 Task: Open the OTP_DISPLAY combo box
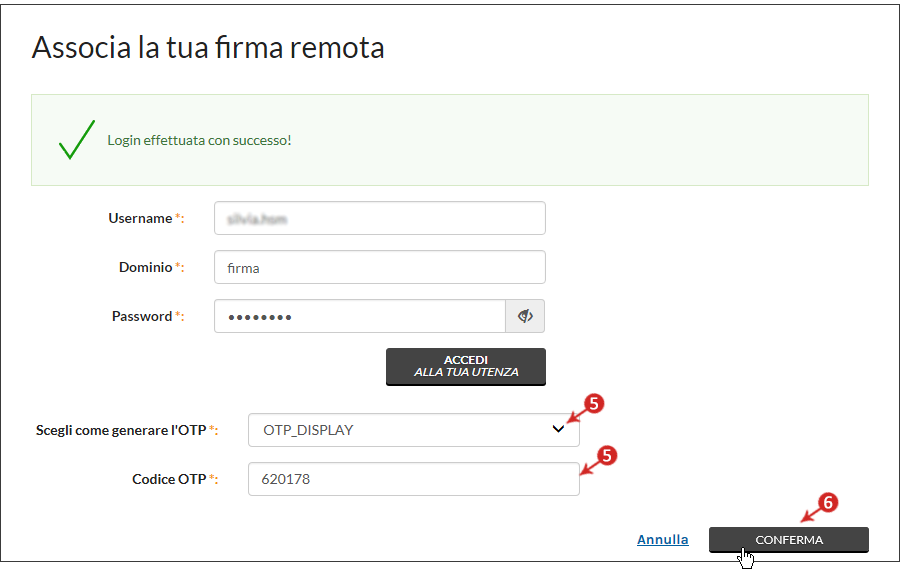pyautogui.click(x=413, y=430)
